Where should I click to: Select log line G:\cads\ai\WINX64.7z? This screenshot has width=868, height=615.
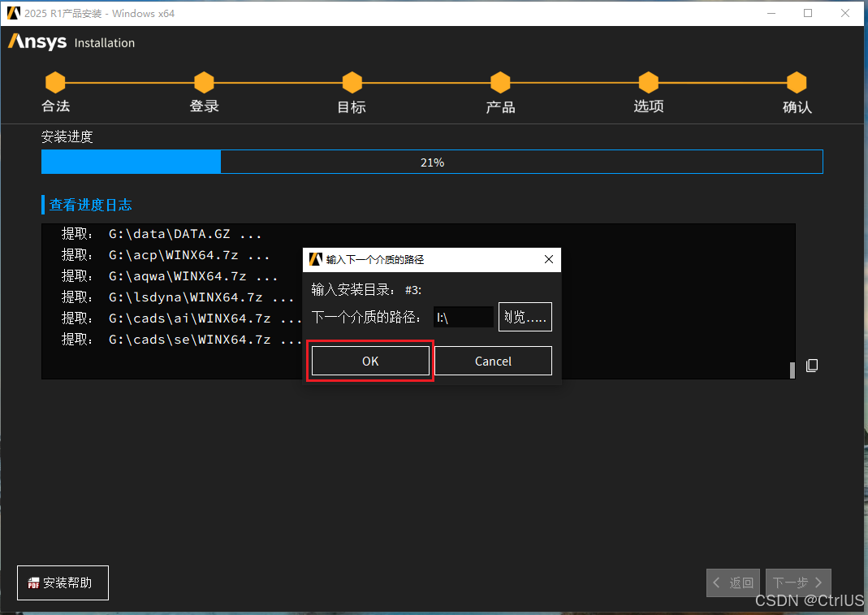(x=182, y=318)
